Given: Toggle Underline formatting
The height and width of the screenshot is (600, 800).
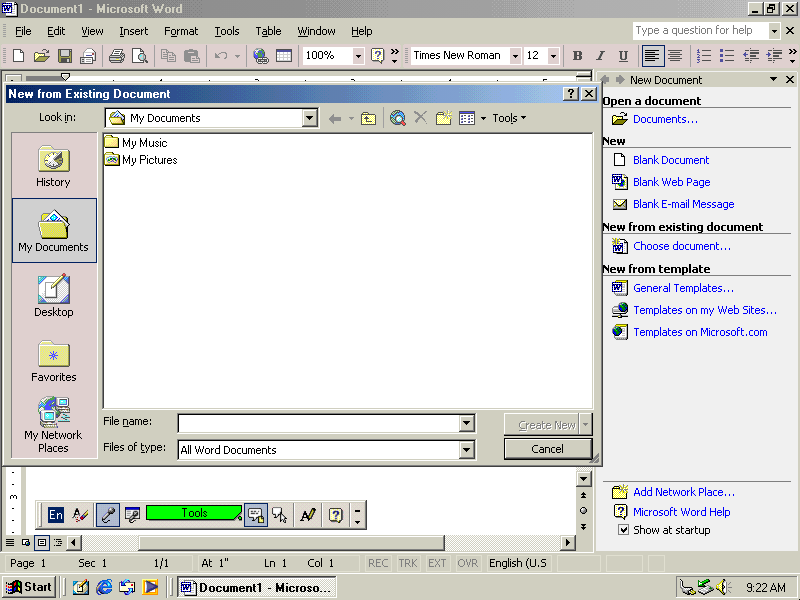Looking at the screenshot, I should (623, 55).
